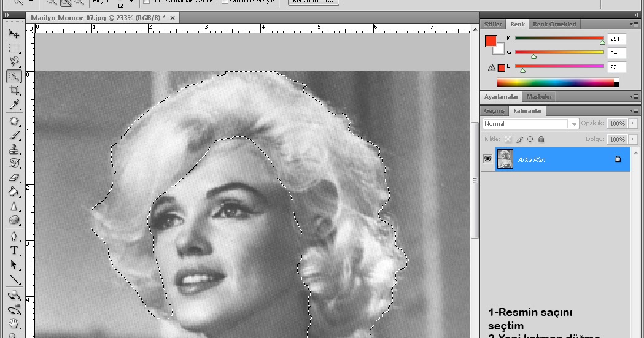
Task: Click the B channel slider
Action: click(x=559, y=67)
